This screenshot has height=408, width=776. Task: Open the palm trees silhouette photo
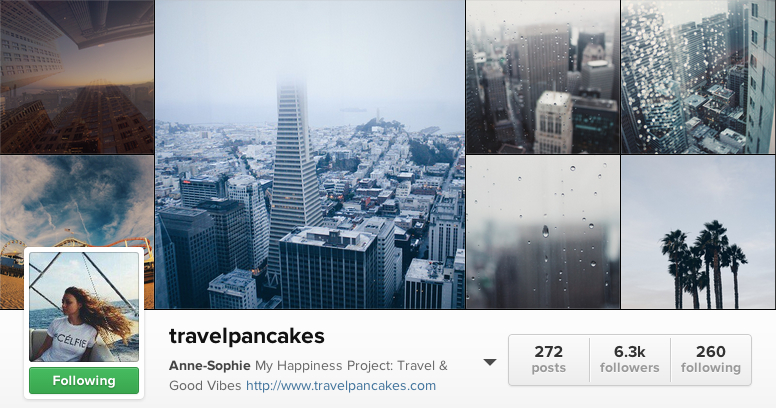[x=698, y=232]
